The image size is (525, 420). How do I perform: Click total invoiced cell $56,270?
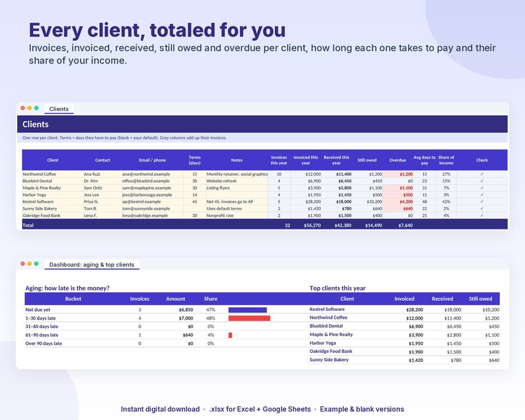[312, 226]
